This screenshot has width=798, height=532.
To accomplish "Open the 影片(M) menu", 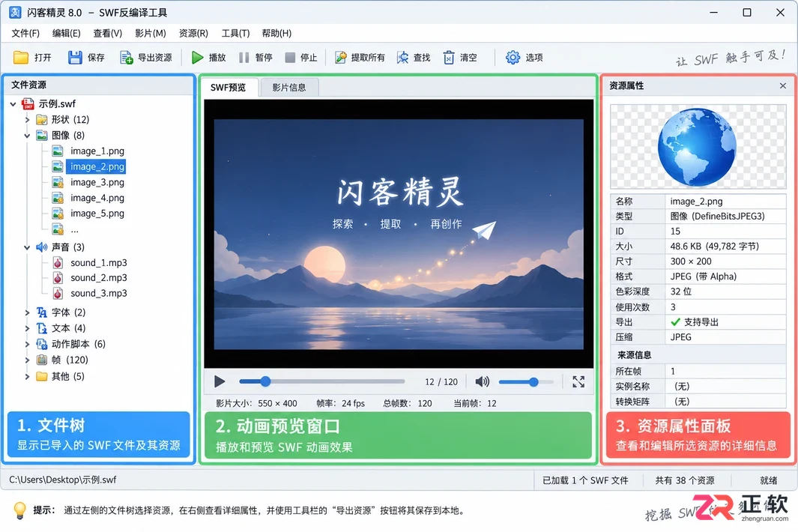I will coord(150,33).
